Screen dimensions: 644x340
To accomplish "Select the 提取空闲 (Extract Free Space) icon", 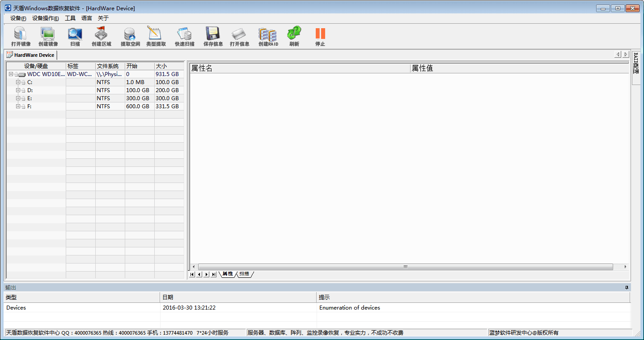I will coord(130,36).
